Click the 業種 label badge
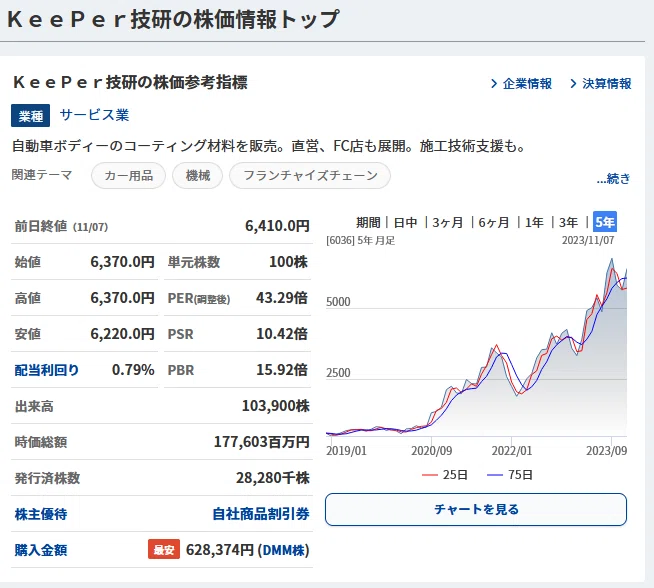The height and width of the screenshot is (588, 654). 30,116
